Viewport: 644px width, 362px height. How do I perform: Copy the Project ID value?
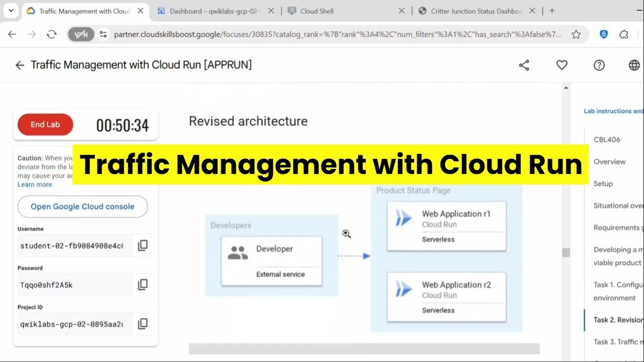(143, 324)
